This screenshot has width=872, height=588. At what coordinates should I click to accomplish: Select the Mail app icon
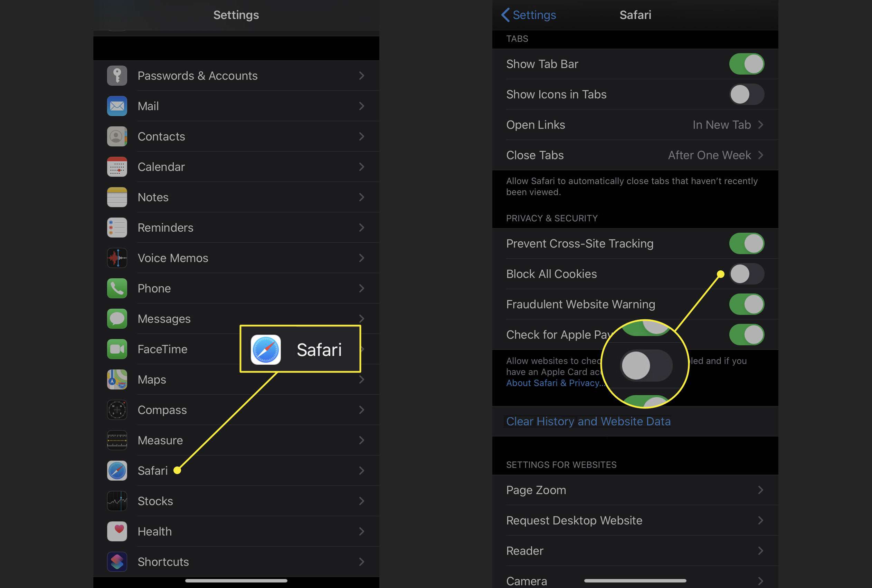[x=117, y=106]
